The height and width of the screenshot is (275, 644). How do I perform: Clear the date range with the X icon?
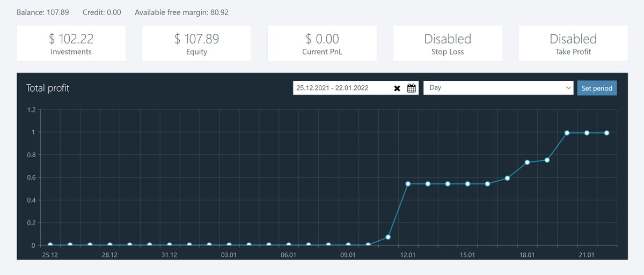[x=397, y=88]
